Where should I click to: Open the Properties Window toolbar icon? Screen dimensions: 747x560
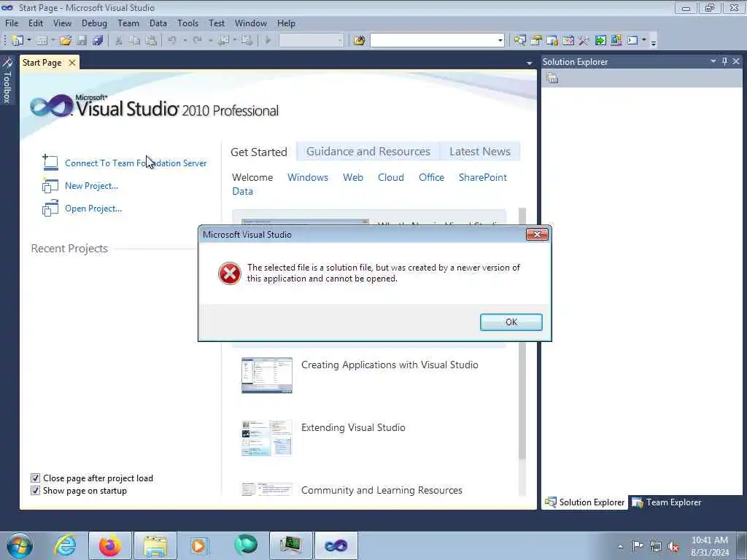(536, 41)
